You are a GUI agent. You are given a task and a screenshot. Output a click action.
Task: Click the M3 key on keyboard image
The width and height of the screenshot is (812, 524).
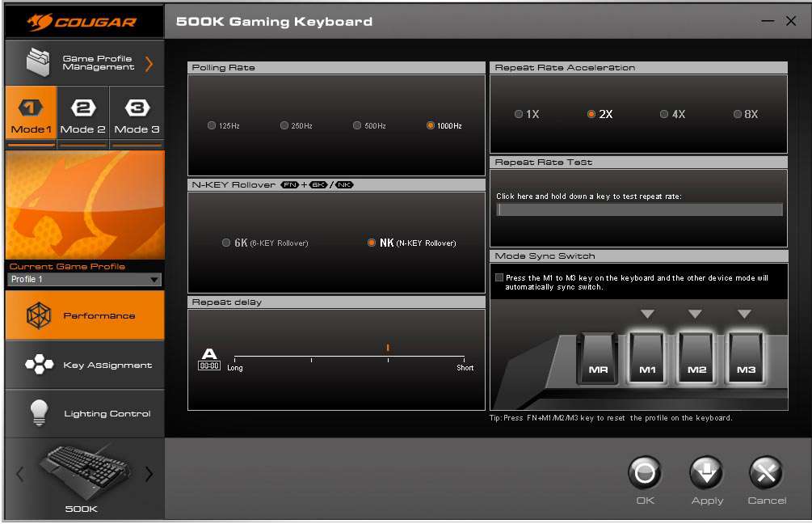click(746, 359)
